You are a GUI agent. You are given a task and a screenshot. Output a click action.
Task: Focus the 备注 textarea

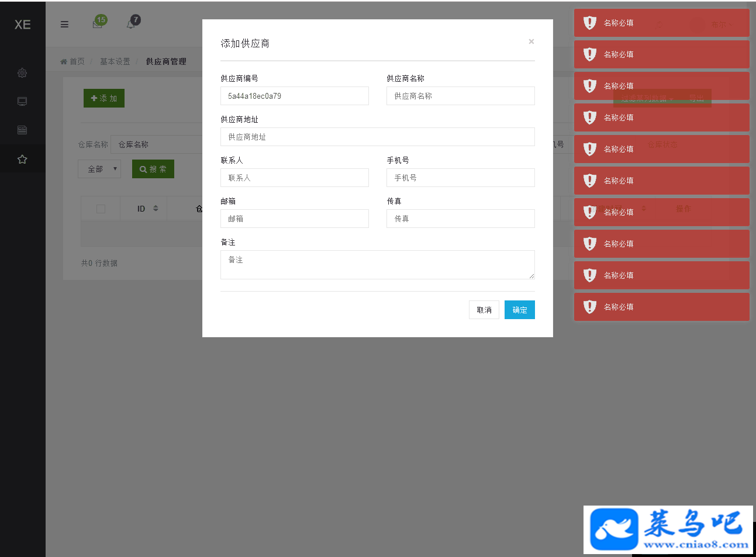pos(378,265)
